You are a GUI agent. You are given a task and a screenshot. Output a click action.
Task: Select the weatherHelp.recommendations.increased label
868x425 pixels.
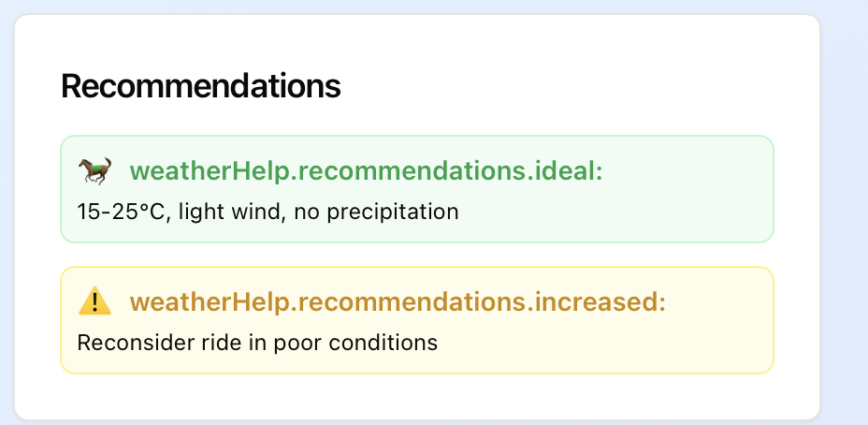point(398,302)
